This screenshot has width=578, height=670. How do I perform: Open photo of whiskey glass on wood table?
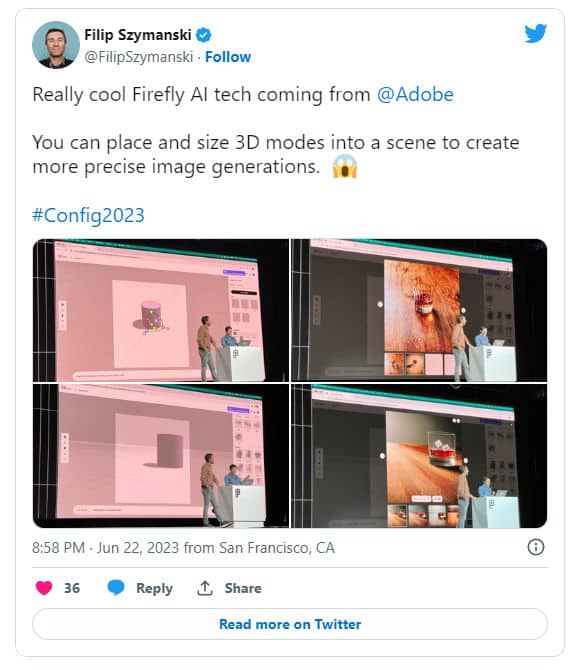(419, 455)
